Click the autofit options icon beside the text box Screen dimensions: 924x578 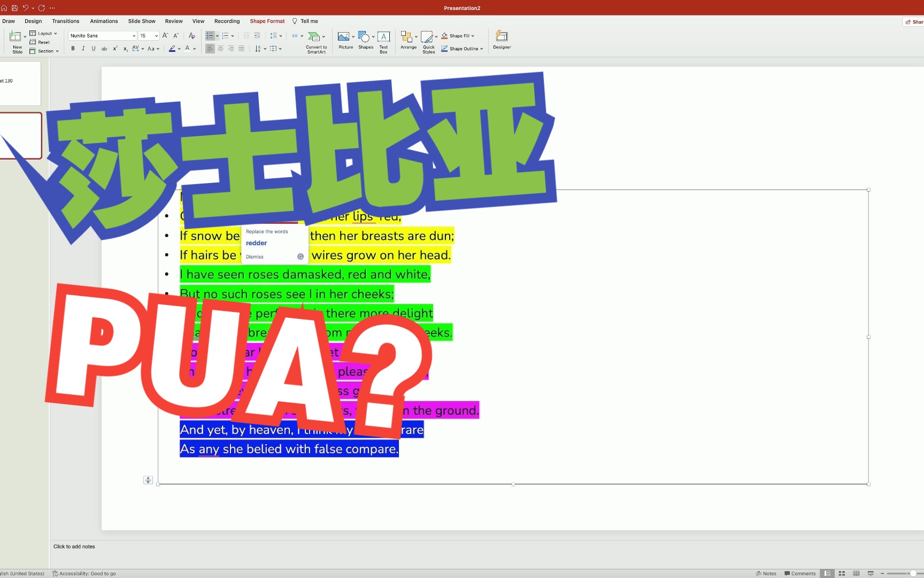148,480
